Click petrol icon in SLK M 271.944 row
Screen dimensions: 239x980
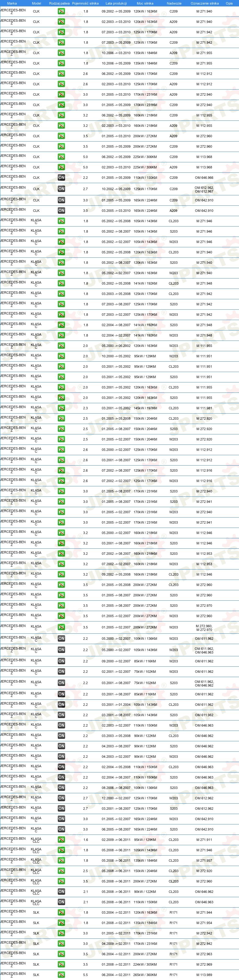61,912
